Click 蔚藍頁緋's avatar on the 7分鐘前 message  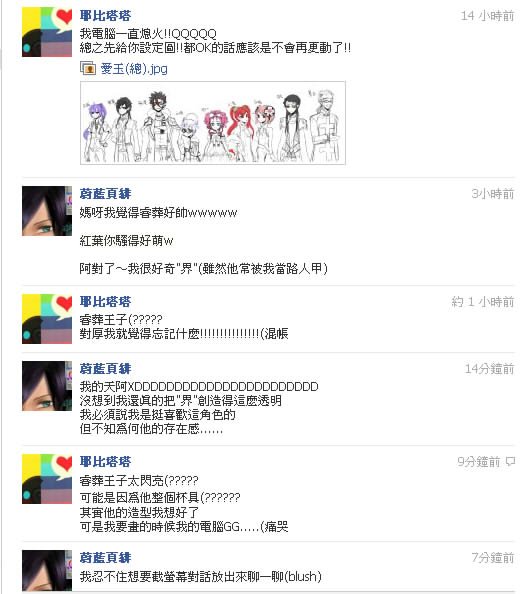point(47,570)
